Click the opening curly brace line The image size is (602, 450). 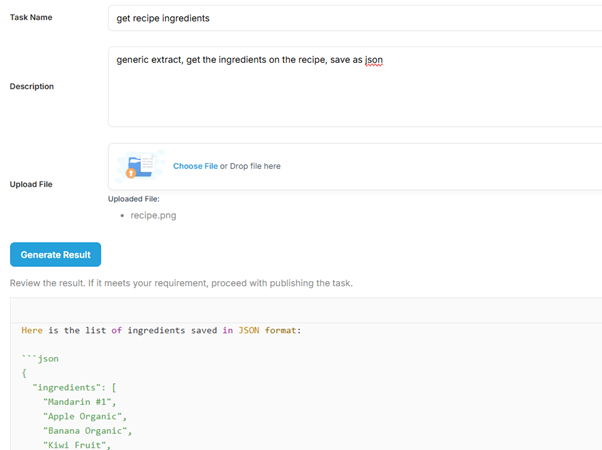[x=24, y=373]
